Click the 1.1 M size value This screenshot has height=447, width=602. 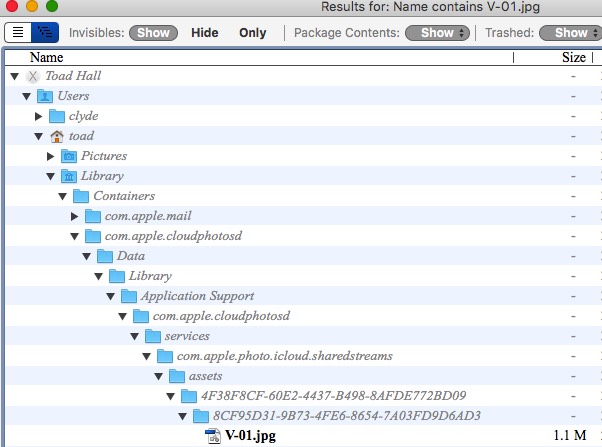[570, 435]
